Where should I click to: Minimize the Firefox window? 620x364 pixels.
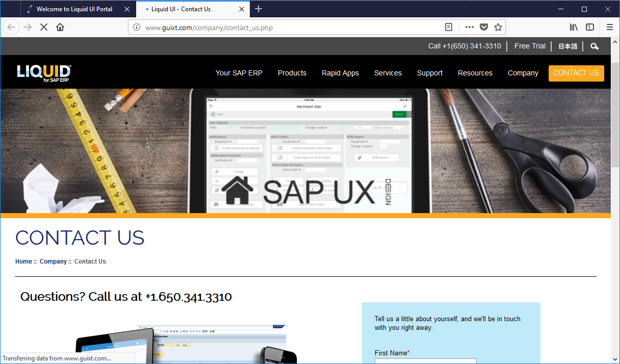click(x=561, y=9)
